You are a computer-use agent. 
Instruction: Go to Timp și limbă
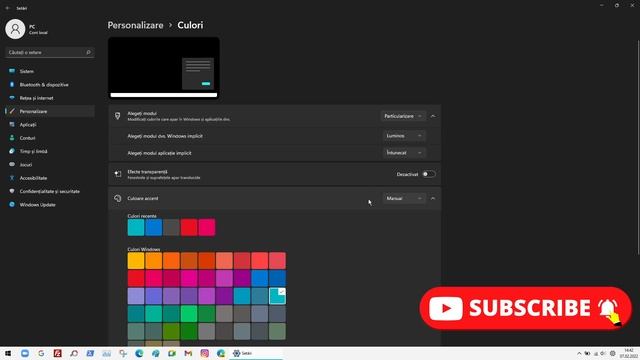point(50,151)
